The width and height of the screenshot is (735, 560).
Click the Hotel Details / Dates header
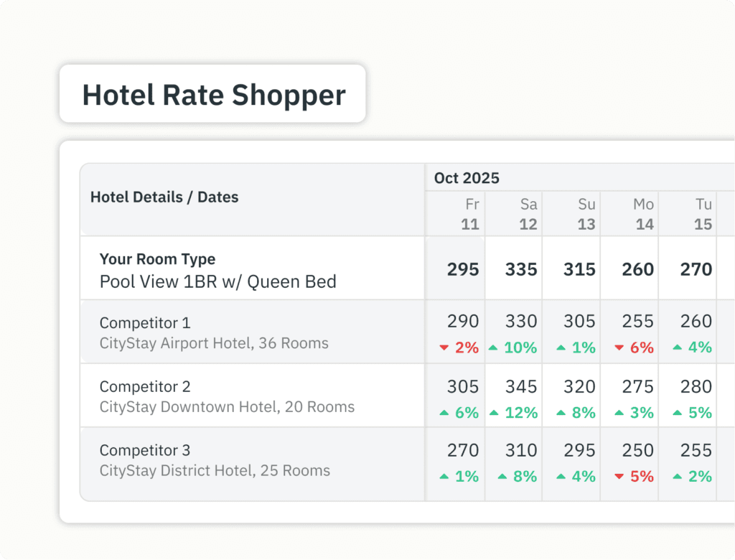coord(164,197)
